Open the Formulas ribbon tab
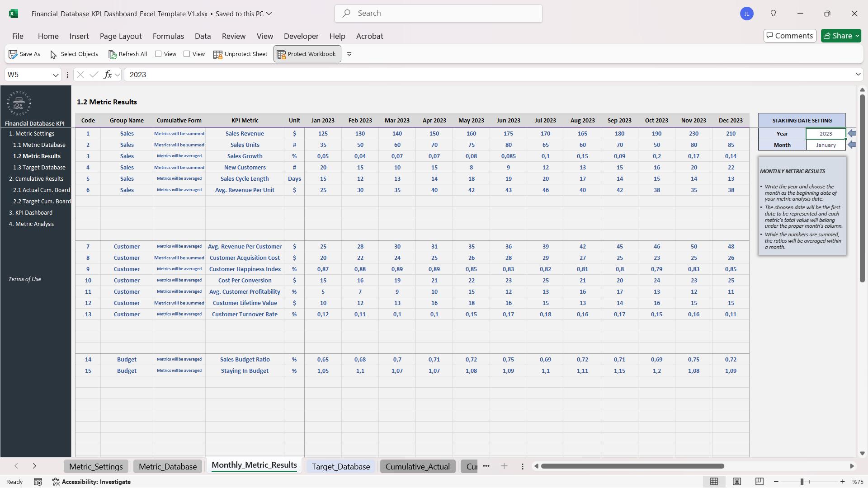This screenshot has height=488, width=868. coord(168,36)
